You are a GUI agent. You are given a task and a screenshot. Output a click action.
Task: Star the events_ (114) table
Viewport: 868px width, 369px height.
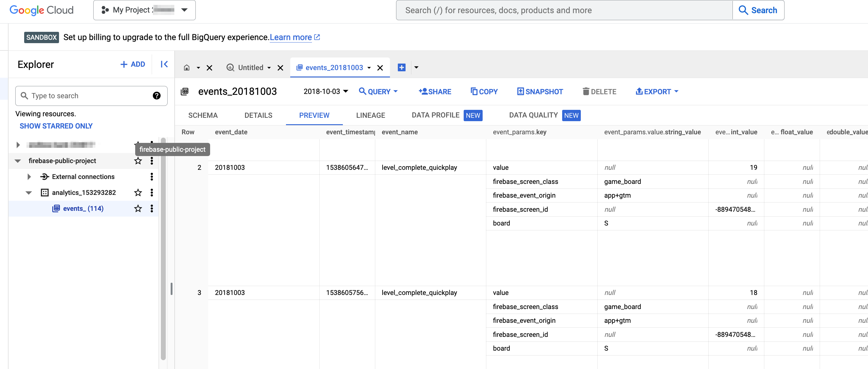click(138, 208)
